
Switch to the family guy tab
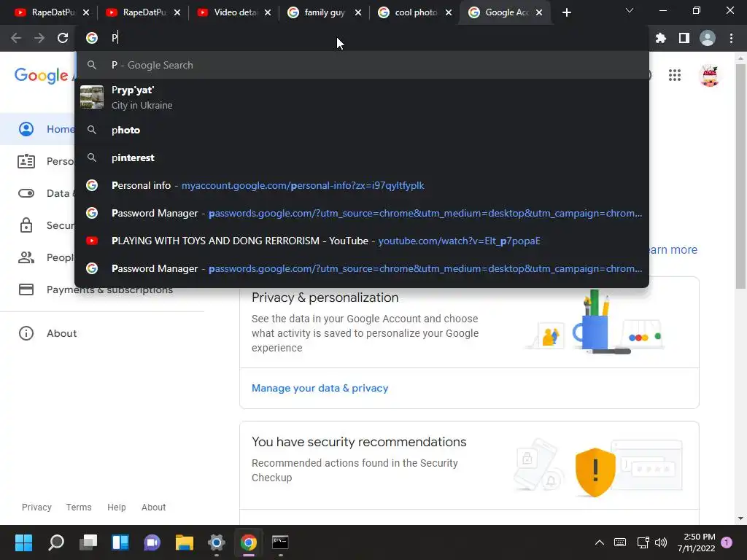point(325,12)
